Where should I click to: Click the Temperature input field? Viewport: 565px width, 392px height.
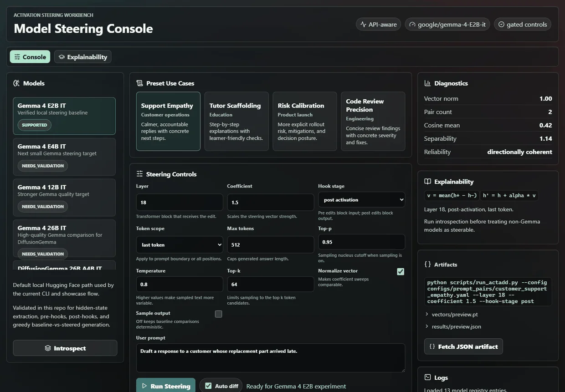[x=180, y=284]
